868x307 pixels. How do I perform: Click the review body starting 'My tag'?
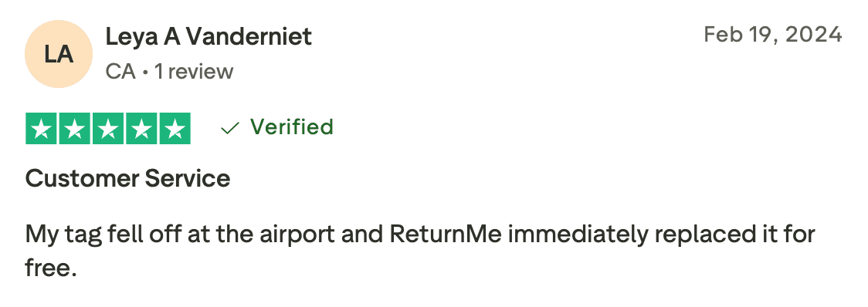point(420,251)
